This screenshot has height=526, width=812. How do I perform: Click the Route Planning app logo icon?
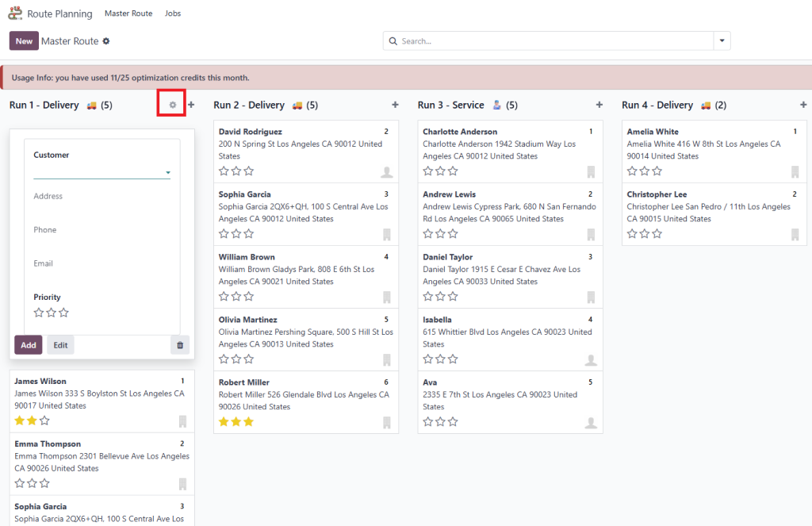click(15, 13)
